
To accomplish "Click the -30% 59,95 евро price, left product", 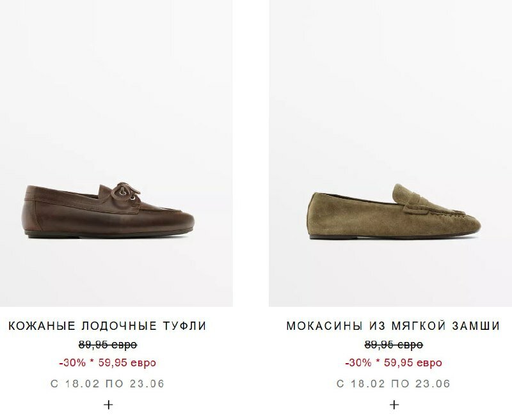I will (x=108, y=362).
